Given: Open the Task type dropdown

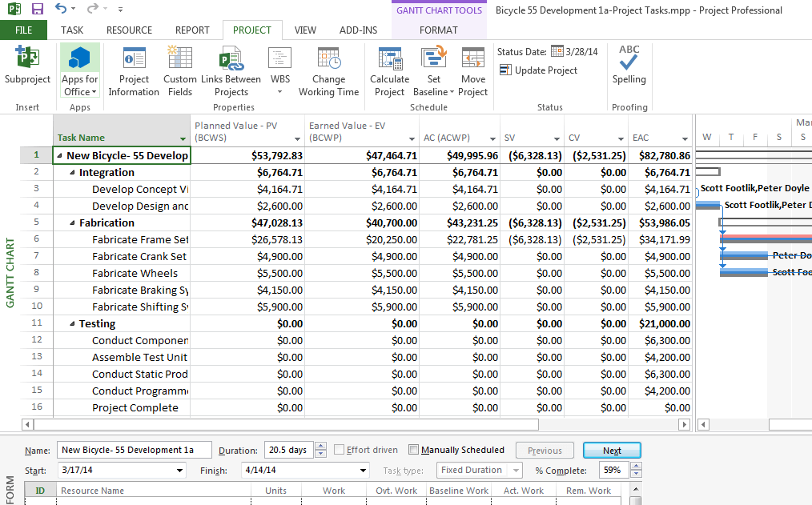Looking at the screenshot, I should (516, 471).
